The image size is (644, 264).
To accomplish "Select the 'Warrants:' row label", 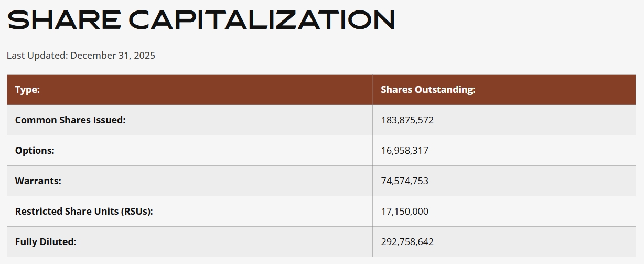I will coord(38,181).
